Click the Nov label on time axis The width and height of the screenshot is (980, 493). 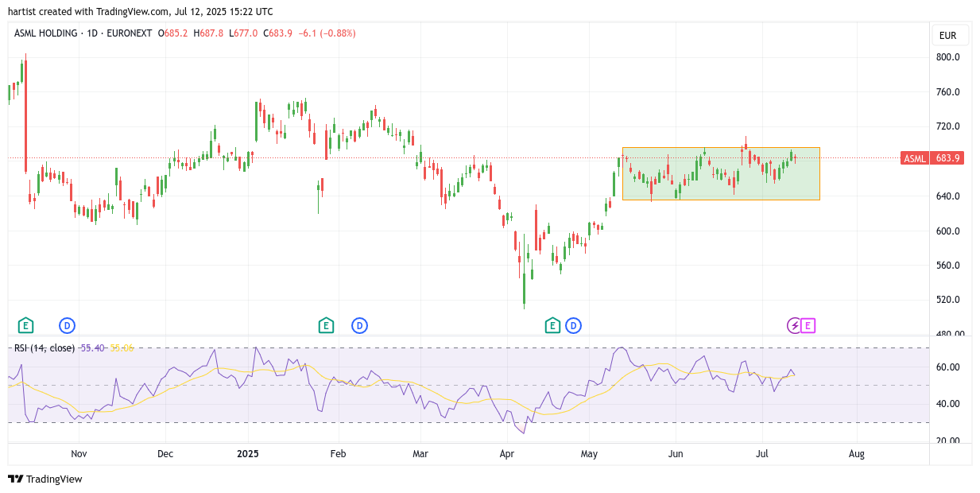click(x=79, y=454)
